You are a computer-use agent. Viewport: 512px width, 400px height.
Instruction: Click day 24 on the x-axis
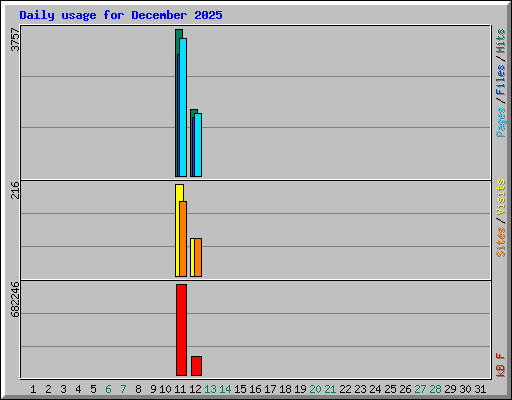pos(375,389)
